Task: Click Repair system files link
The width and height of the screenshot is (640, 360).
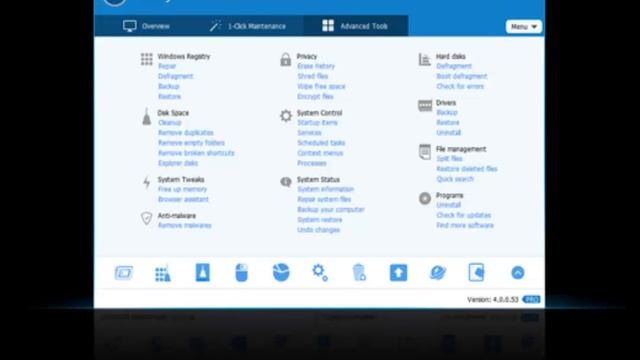Action: point(324,200)
